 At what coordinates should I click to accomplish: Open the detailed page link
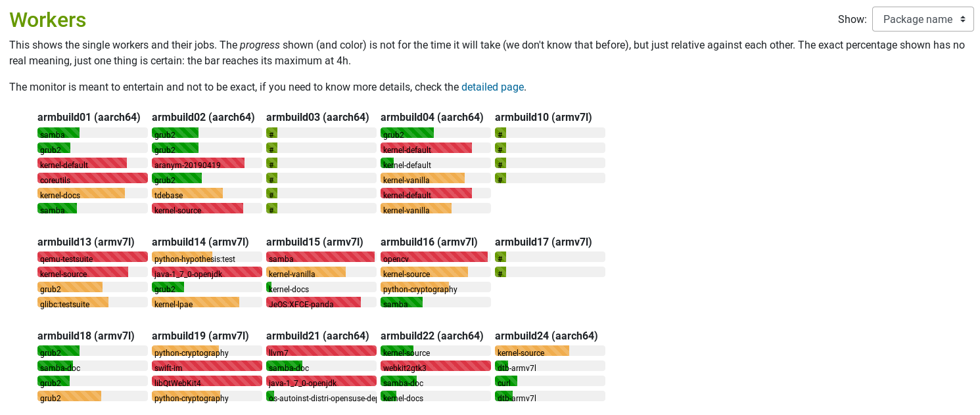492,87
